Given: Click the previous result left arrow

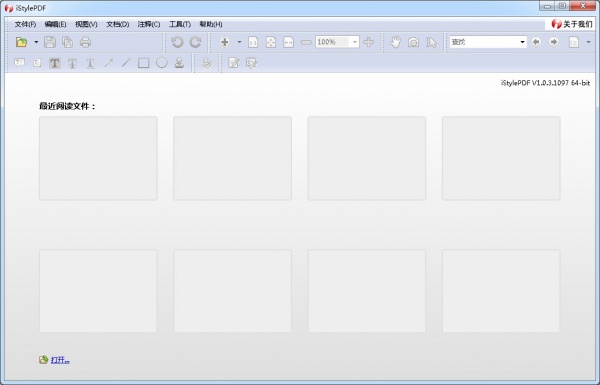Looking at the screenshot, I should [x=536, y=42].
